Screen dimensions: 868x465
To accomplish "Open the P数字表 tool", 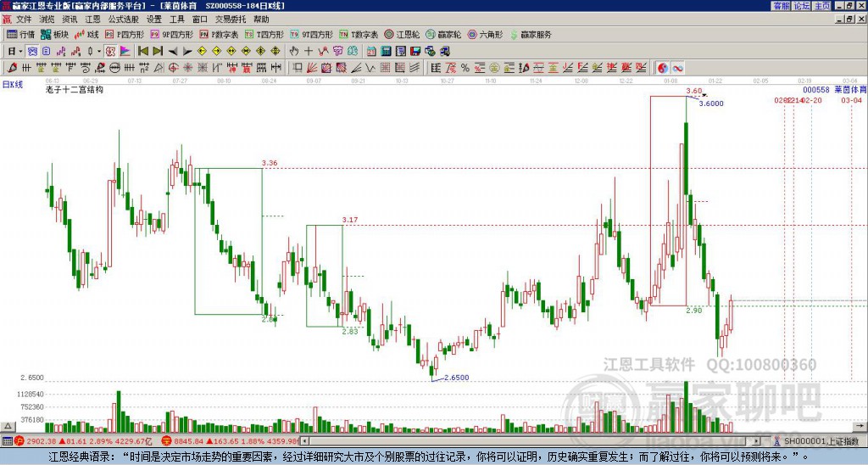I will [x=219, y=34].
